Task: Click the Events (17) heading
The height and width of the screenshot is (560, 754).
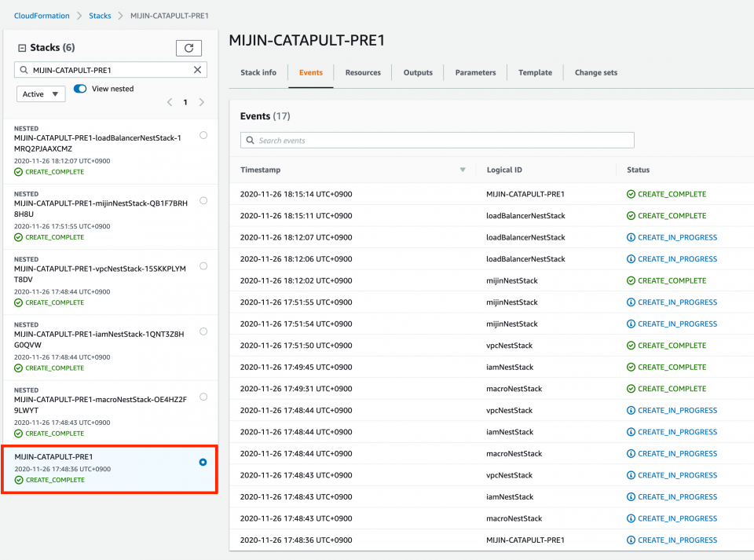Action: pos(265,116)
